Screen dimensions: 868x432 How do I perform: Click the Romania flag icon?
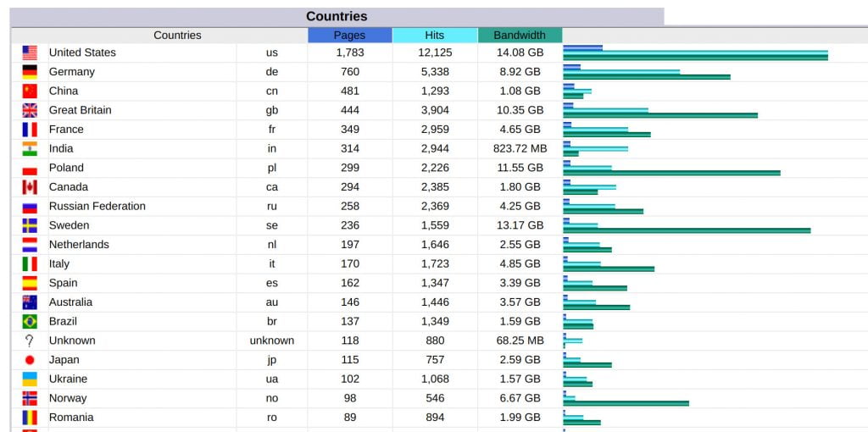click(x=30, y=418)
